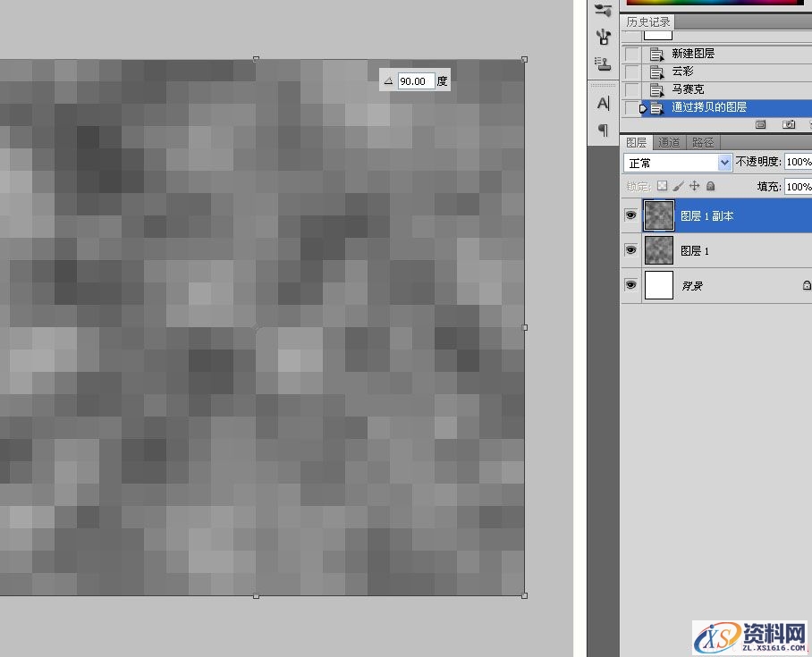Select the 马赛克 history state
The width and height of the screenshot is (812, 657).
coord(689,89)
